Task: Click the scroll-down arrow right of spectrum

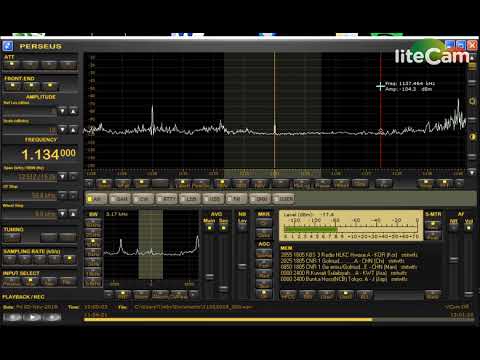Action: point(472,172)
